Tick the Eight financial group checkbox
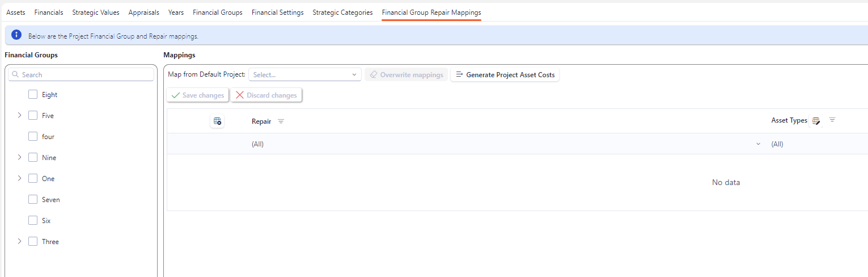This screenshot has height=277, width=868. 33,95
